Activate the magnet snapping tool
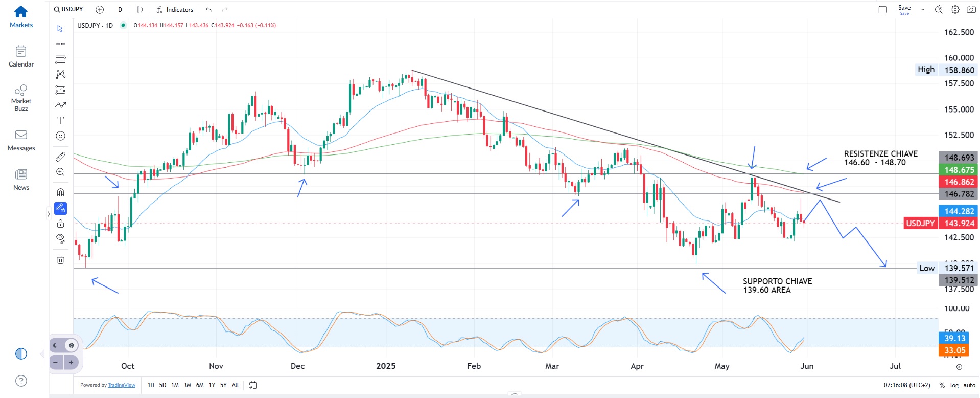Screen dimensions: 980x398 [x=60, y=192]
